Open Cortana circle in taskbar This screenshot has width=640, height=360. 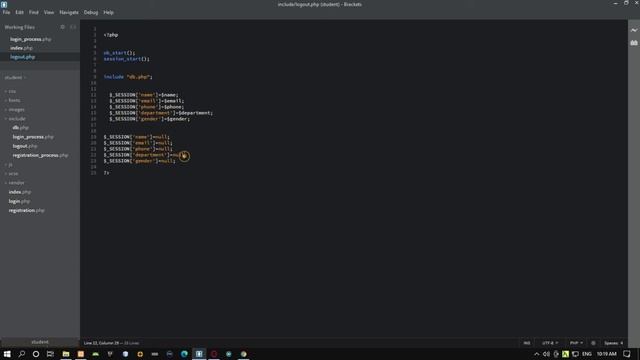[x=36, y=354]
